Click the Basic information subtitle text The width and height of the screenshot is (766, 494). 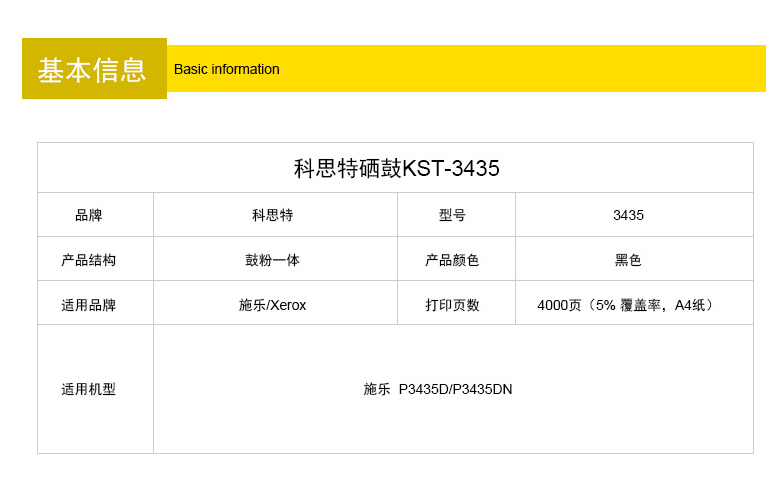point(226,69)
